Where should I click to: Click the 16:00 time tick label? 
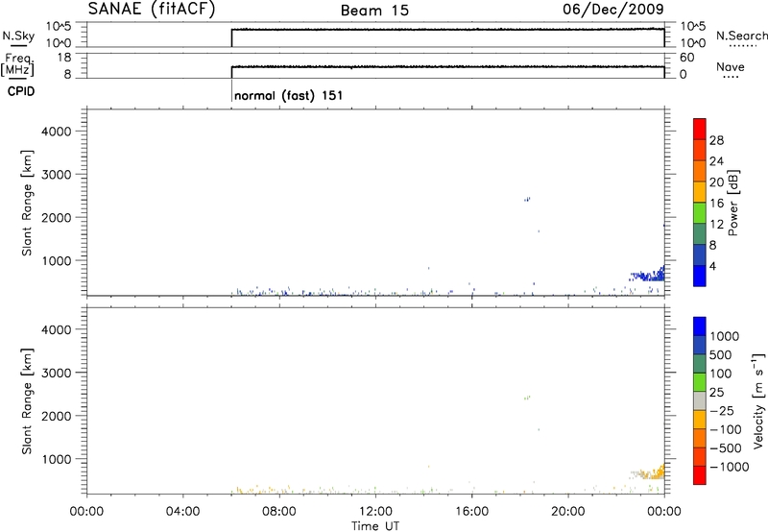[471, 512]
